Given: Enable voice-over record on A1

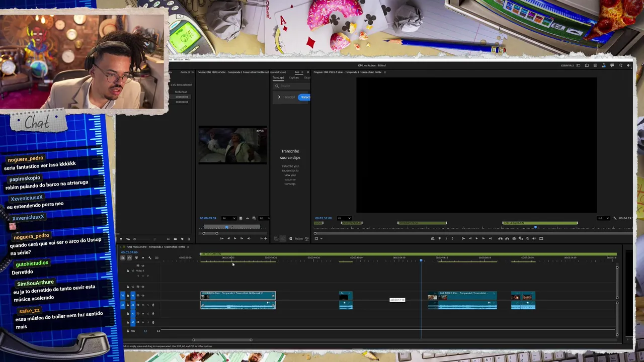Looking at the screenshot, I should pyautogui.click(x=153, y=305).
